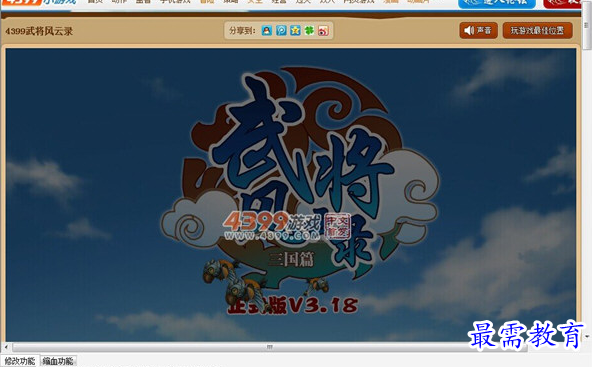Click the 玩游戏最佳位置 button
This screenshot has height=367, width=592.
538,30
